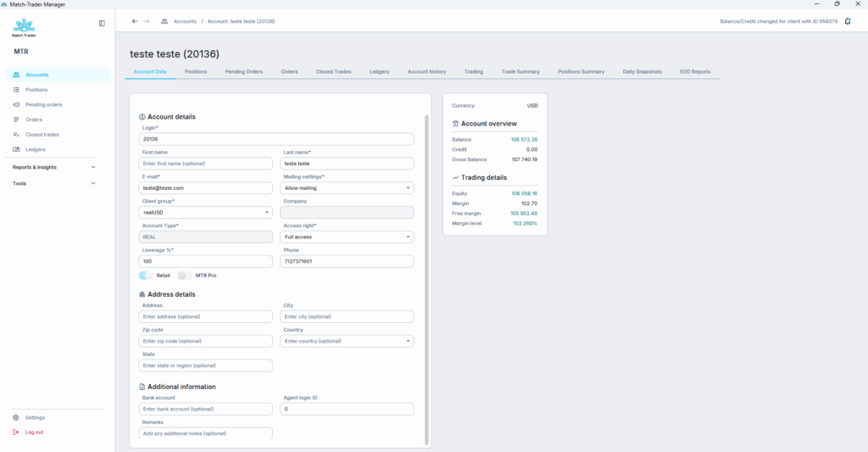The height and width of the screenshot is (452, 868).
Task: Switch to the Account history tab
Action: tap(427, 72)
